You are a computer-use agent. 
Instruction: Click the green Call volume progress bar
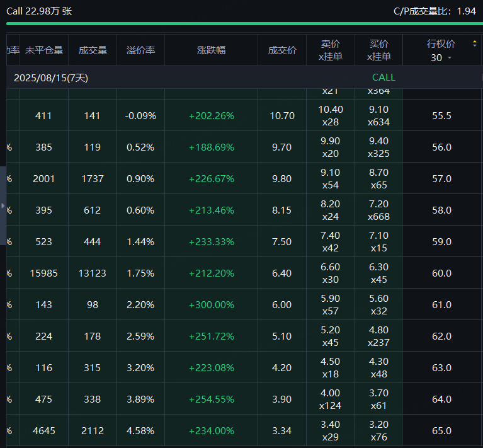241,24
